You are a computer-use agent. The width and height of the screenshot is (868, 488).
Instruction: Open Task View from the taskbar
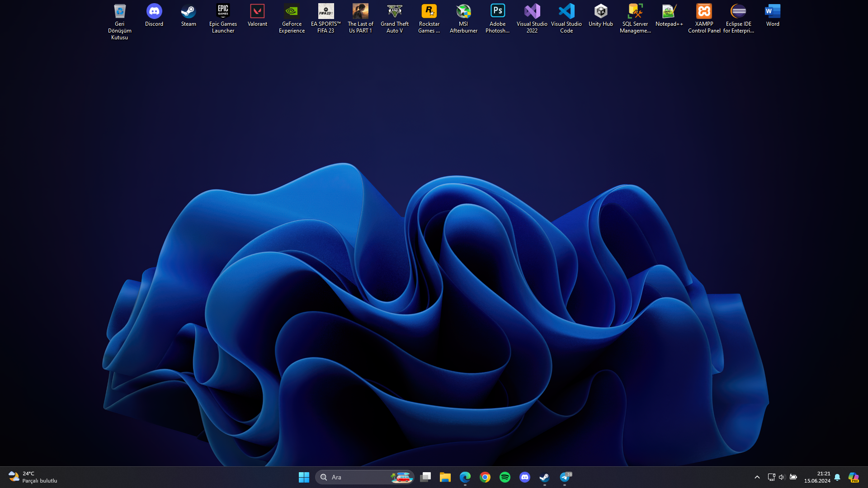tap(425, 477)
